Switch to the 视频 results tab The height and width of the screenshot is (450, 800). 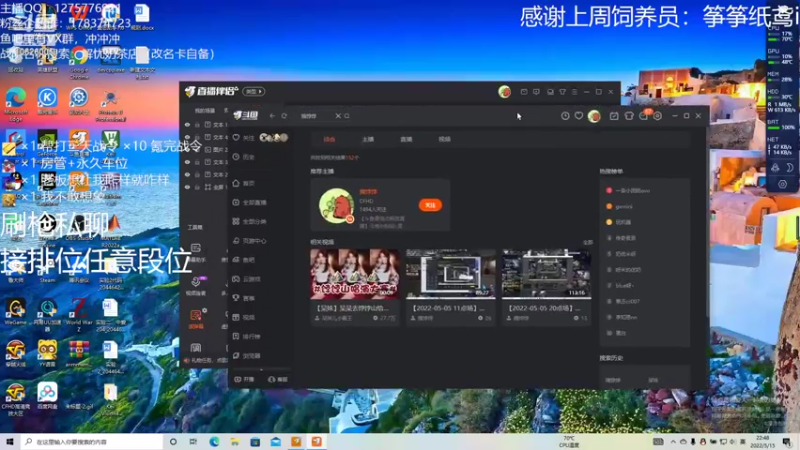coord(444,139)
